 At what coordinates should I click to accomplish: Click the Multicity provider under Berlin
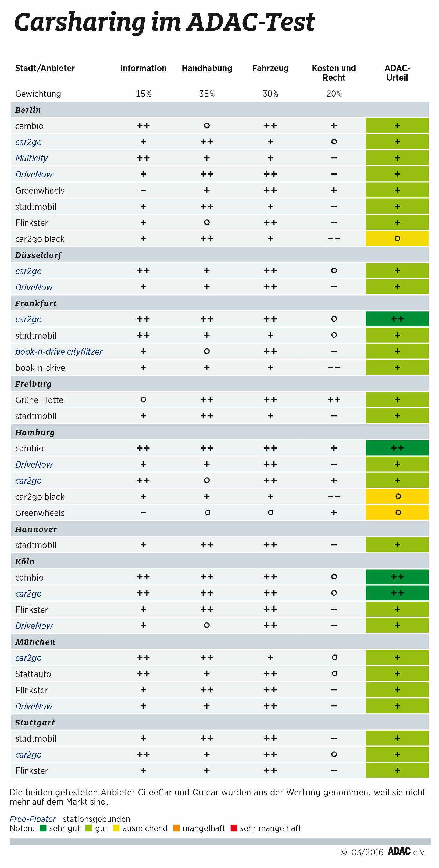pos(31,158)
